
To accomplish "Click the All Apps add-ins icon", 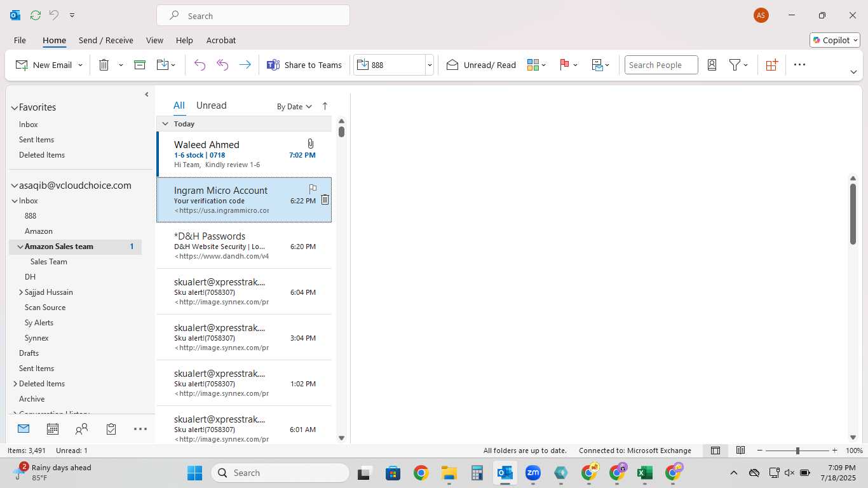I will pos(771,65).
